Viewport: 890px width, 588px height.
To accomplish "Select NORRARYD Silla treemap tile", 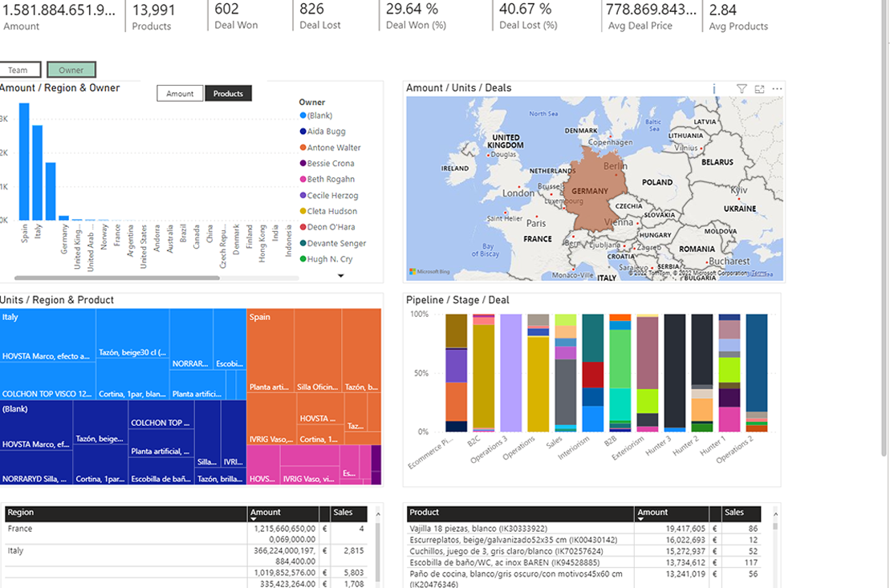I will [x=36, y=468].
